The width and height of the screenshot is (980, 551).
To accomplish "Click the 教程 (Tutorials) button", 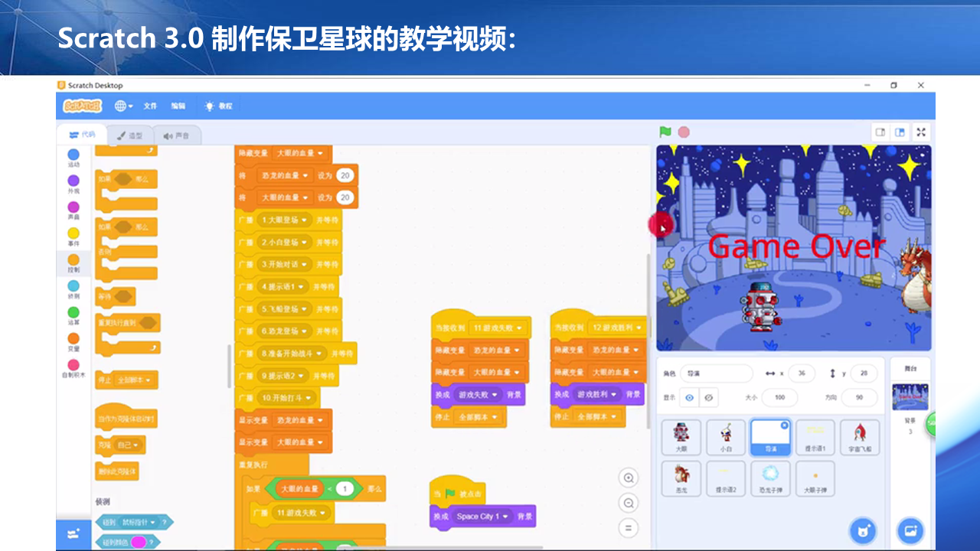I will [x=220, y=106].
